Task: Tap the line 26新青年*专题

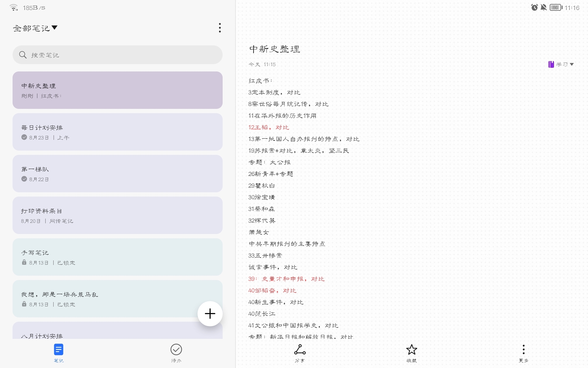Action: [x=271, y=174]
